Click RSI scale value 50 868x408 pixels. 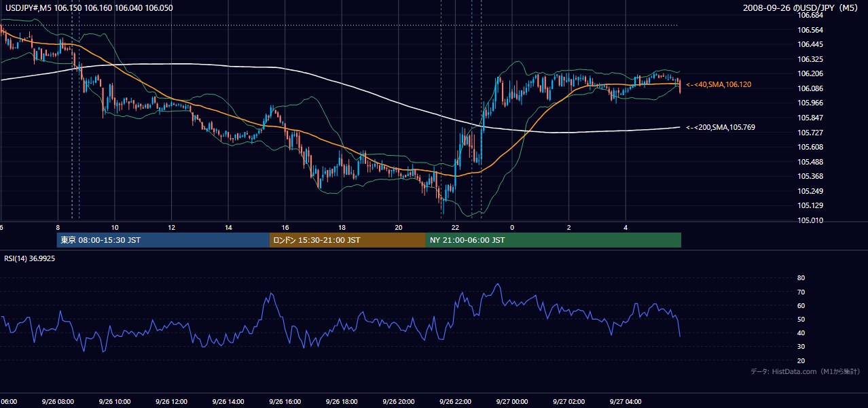pos(801,319)
